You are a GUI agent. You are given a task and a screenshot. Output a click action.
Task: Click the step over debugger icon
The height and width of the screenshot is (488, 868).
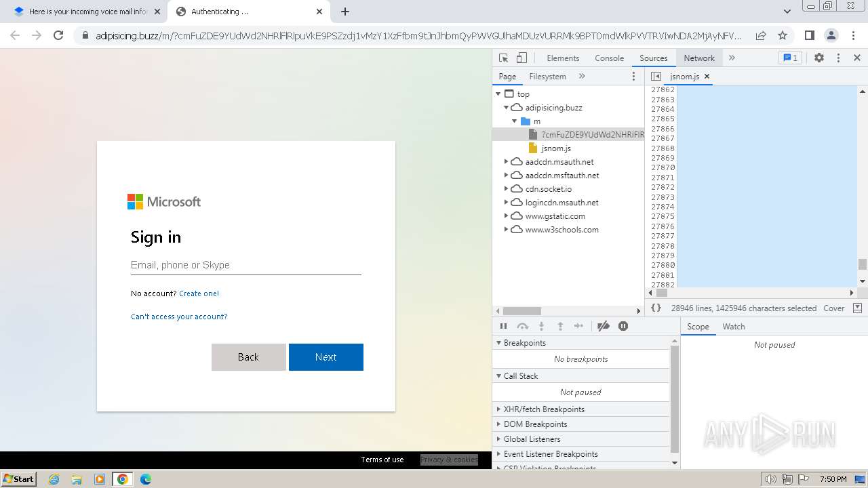[x=522, y=326]
